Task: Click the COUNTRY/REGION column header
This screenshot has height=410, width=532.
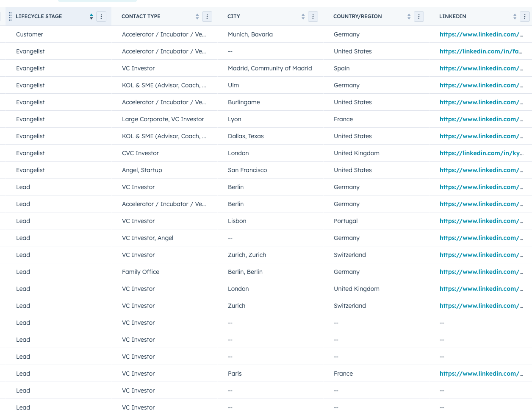Action: [x=357, y=17]
